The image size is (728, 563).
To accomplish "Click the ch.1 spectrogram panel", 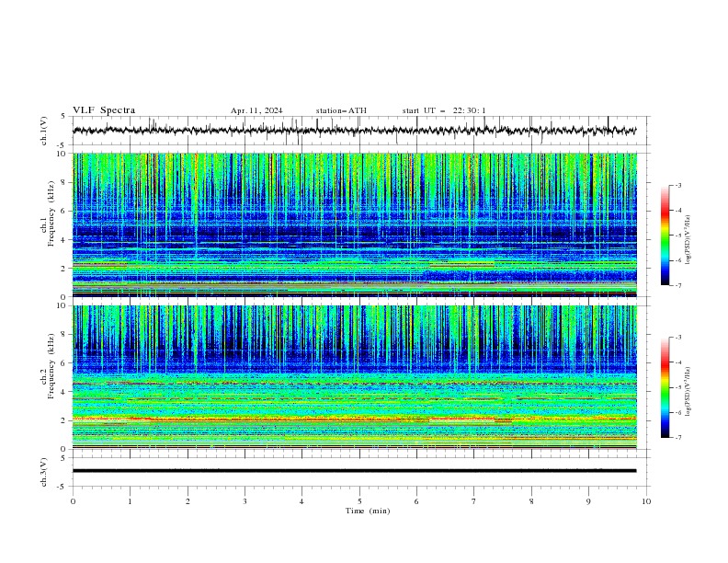I will (355, 224).
